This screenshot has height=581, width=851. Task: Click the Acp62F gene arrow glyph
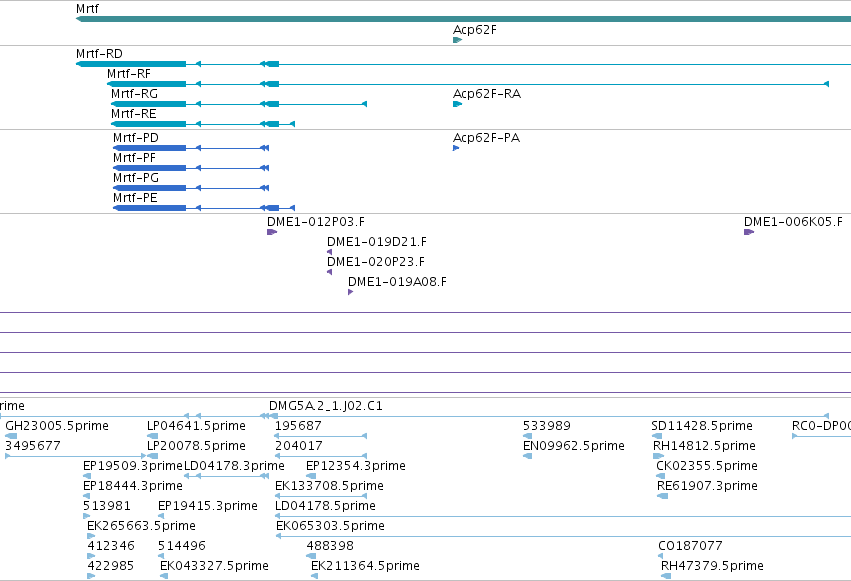click(x=458, y=40)
